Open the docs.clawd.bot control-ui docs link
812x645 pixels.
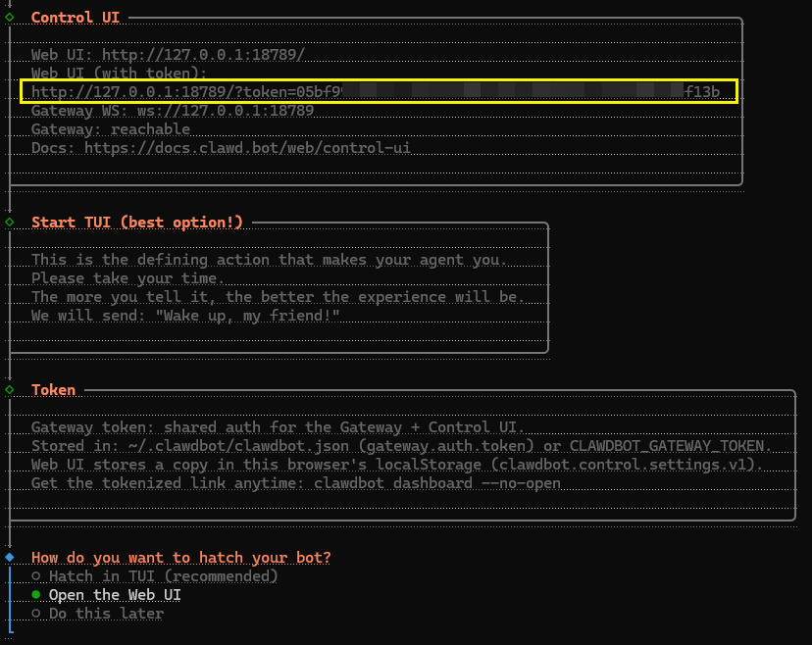[x=247, y=148]
